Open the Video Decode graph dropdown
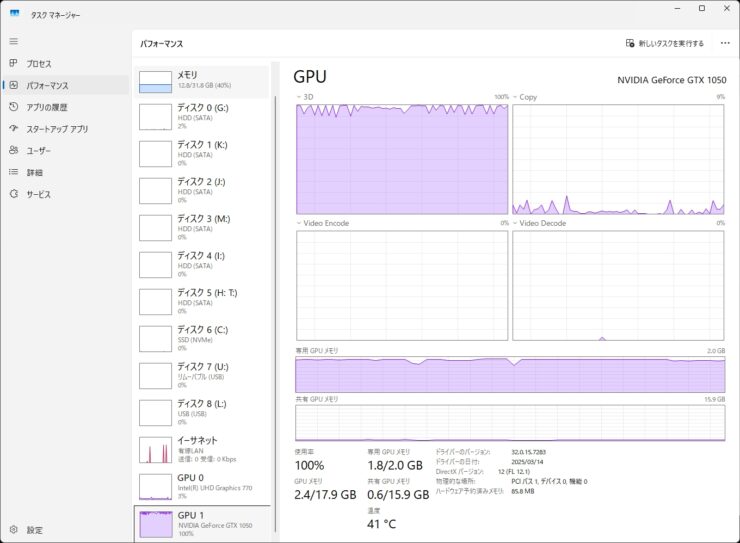The image size is (740, 543). click(x=516, y=223)
